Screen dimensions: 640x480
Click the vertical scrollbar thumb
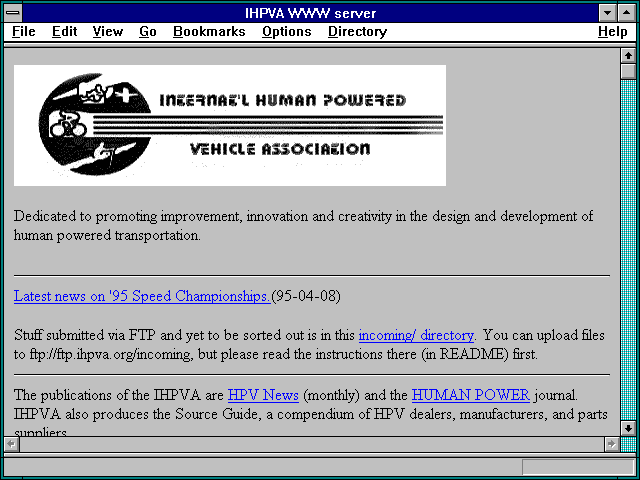(x=628, y=71)
